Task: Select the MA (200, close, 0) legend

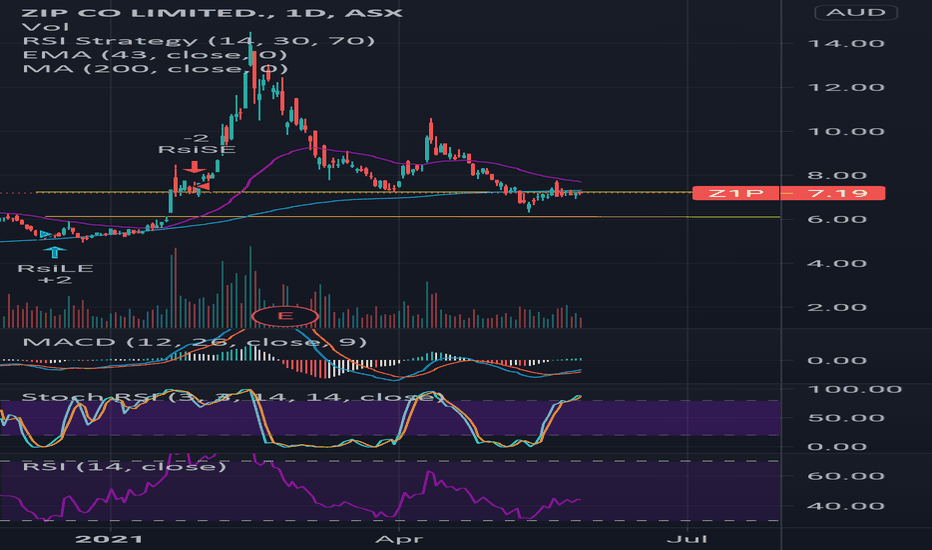Action: [x=155, y=68]
